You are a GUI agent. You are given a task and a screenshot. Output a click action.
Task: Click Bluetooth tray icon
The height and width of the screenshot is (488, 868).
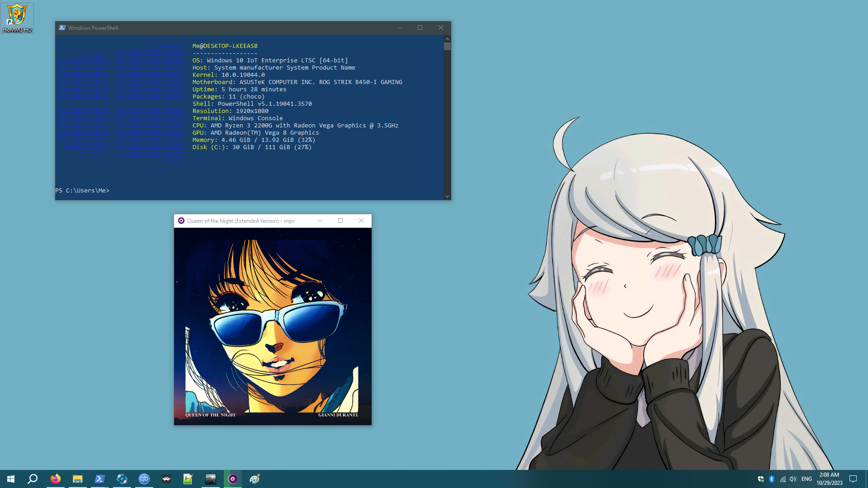pyautogui.click(x=772, y=479)
